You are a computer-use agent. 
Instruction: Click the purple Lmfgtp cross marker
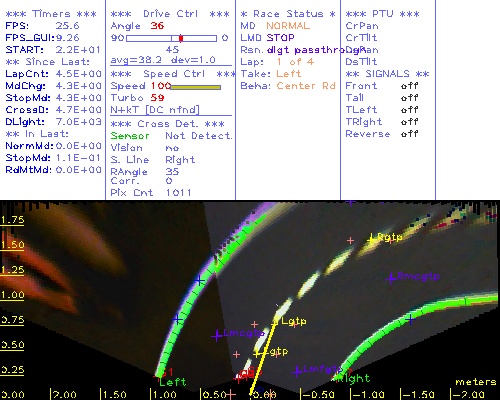coord(297,371)
